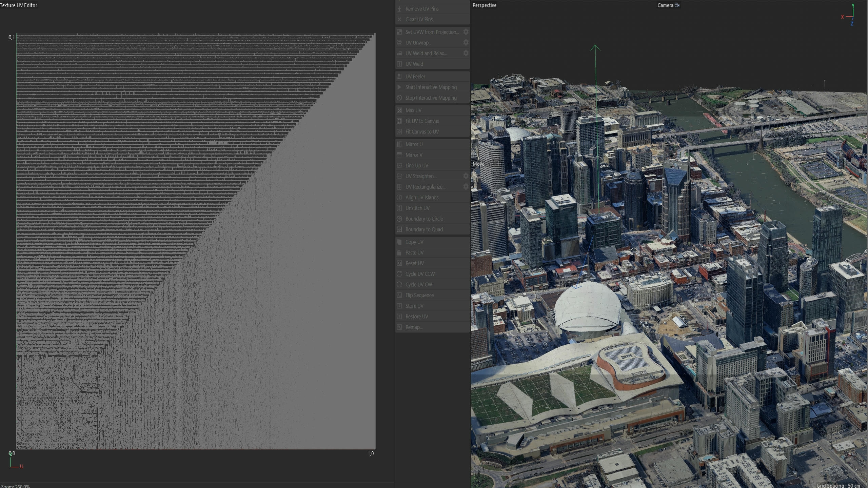Open the Remap... command
Image resolution: width=868 pixels, height=488 pixels.
pos(432,327)
